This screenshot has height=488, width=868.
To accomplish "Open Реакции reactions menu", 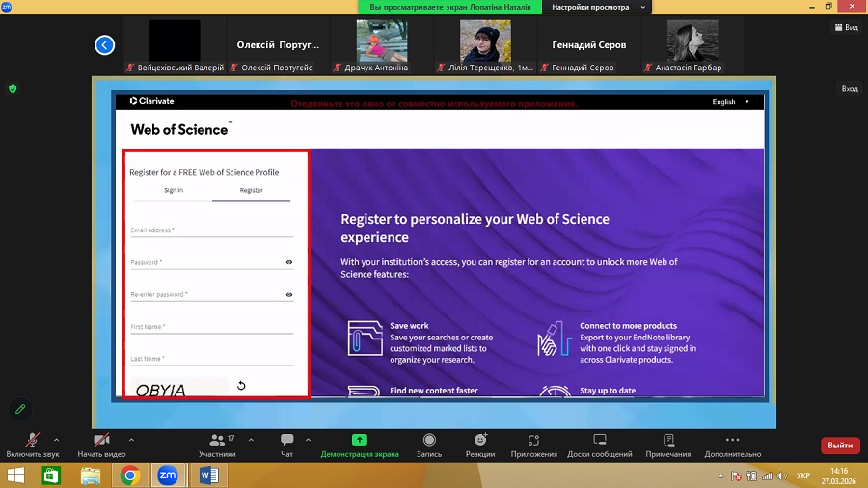I will [479, 444].
